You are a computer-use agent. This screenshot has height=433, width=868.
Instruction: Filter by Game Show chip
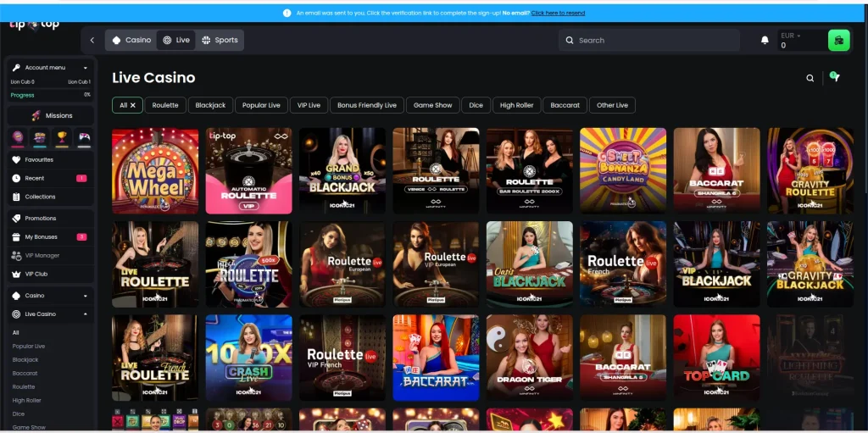(x=433, y=105)
